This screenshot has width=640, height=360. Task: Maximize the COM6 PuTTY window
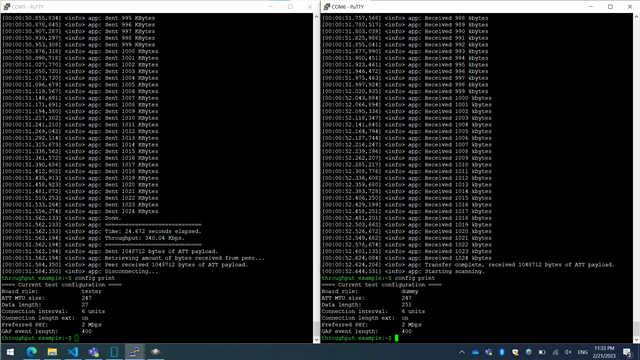point(610,7)
